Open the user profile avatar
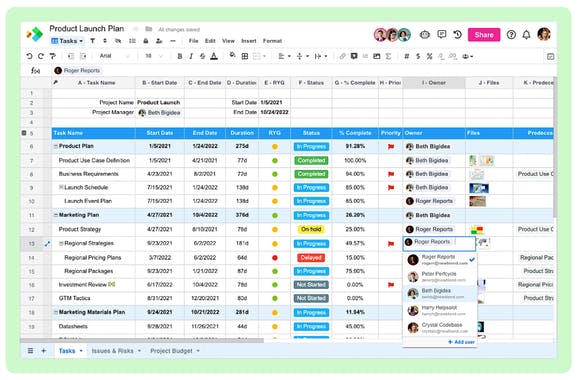Image resolution: width=579 pixels, height=380 pixels. pos(544,34)
